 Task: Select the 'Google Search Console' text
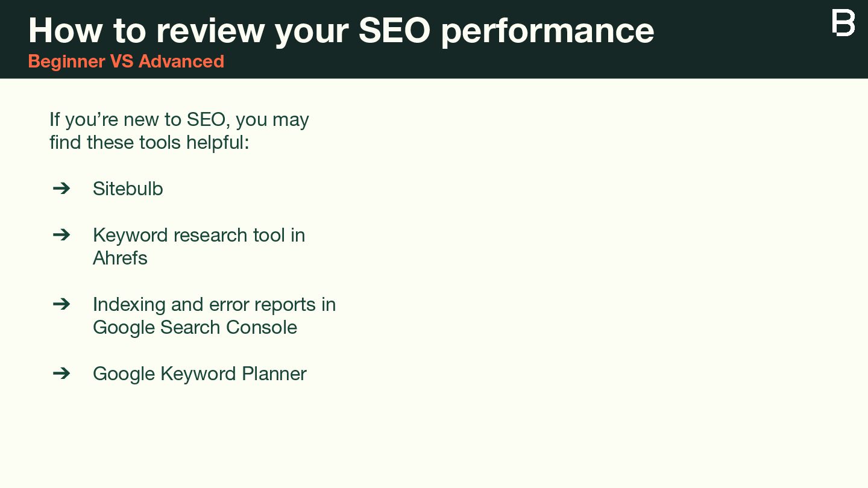[195, 327]
